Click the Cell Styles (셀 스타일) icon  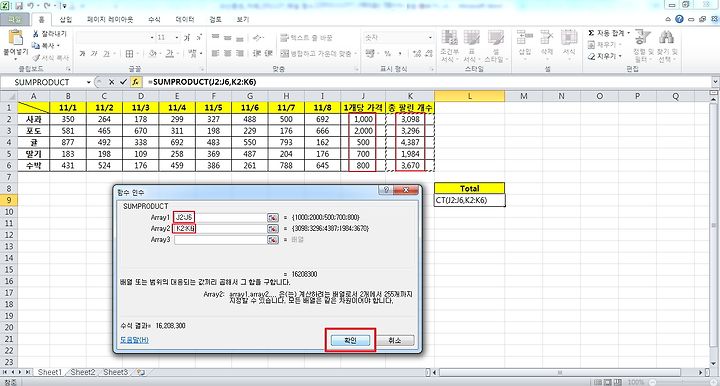495,38
